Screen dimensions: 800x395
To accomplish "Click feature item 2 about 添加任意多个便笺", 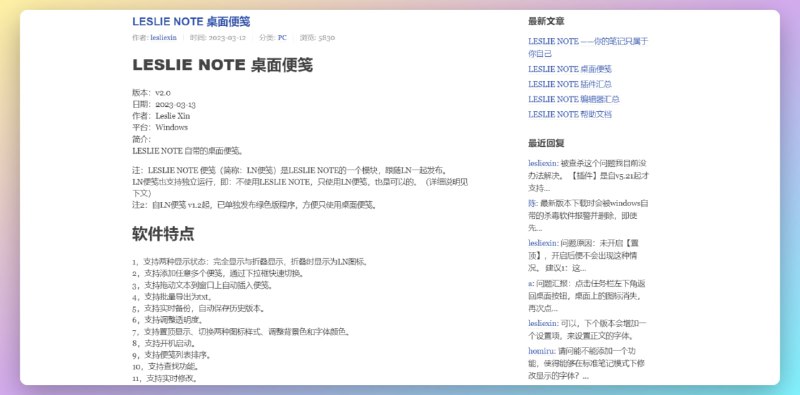I will pyautogui.click(x=219, y=274).
